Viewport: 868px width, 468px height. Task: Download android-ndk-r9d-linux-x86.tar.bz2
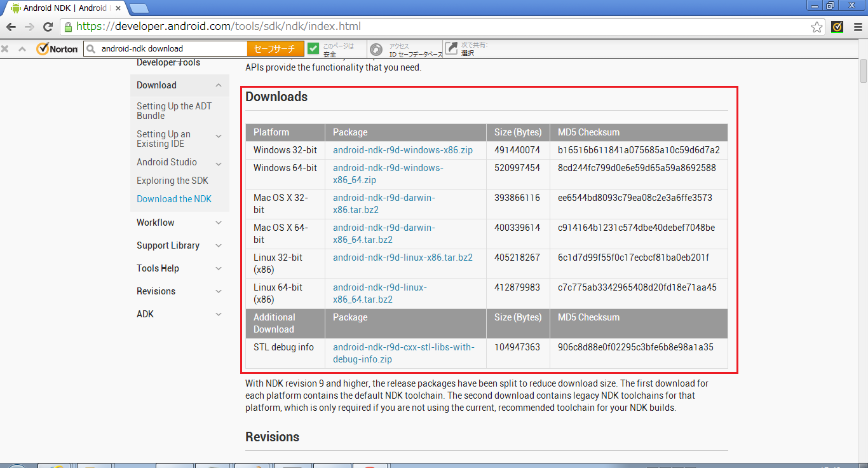pyautogui.click(x=403, y=258)
